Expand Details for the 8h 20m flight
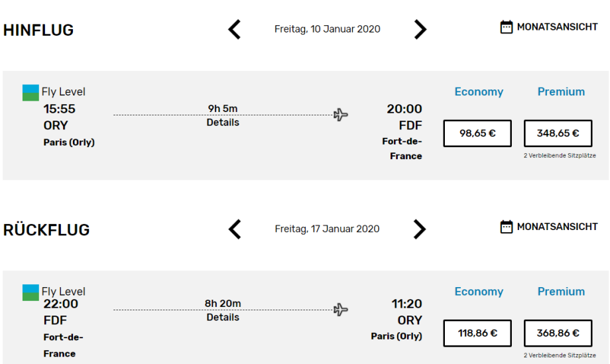The width and height of the screenshot is (610, 364). click(223, 318)
